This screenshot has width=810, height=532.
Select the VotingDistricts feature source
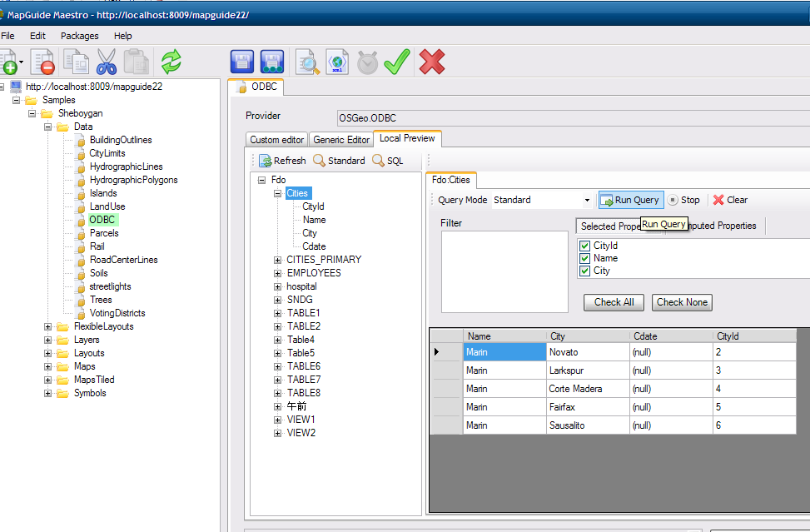[117, 313]
